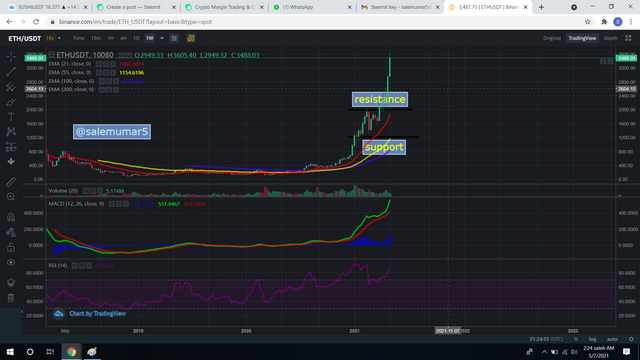
Task: Click trash icon to remove drawings
Action: pos(11,298)
